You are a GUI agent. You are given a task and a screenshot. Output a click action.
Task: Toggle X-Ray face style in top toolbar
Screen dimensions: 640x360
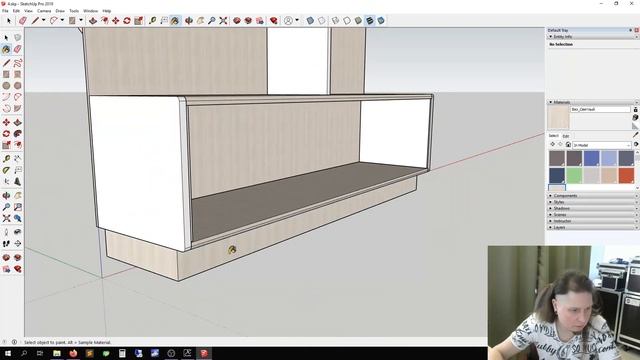point(310,20)
